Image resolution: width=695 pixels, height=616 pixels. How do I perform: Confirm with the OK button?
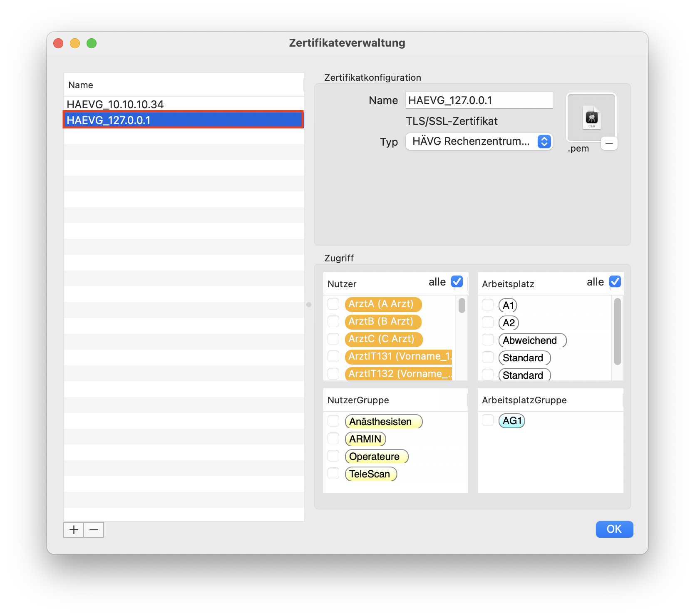614,529
